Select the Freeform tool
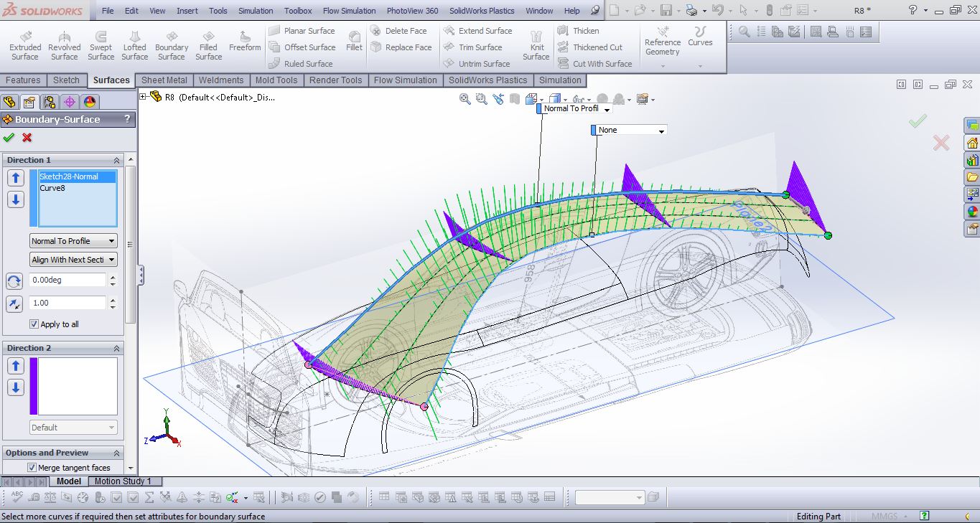Image resolution: width=980 pixels, height=523 pixels. (x=245, y=42)
